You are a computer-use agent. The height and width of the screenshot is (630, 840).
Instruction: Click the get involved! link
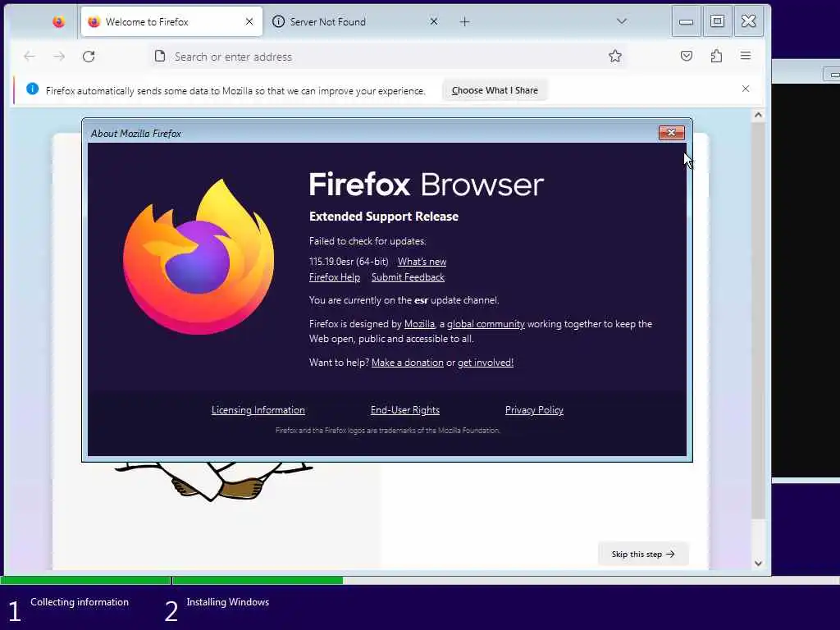[486, 362]
